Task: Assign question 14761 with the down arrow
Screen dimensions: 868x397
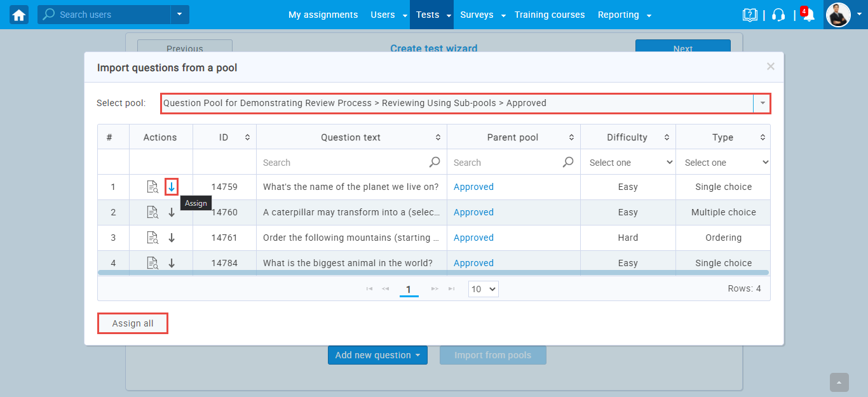Action: click(172, 238)
